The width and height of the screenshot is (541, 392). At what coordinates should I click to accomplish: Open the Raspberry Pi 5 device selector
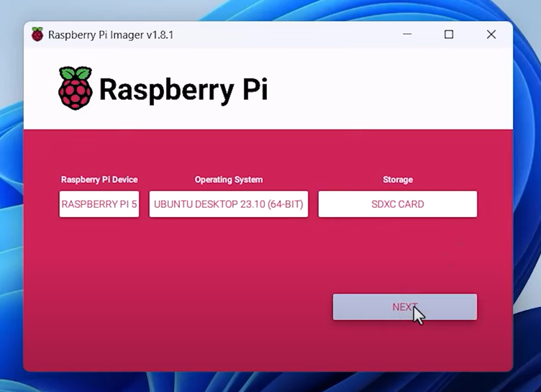[x=99, y=204]
